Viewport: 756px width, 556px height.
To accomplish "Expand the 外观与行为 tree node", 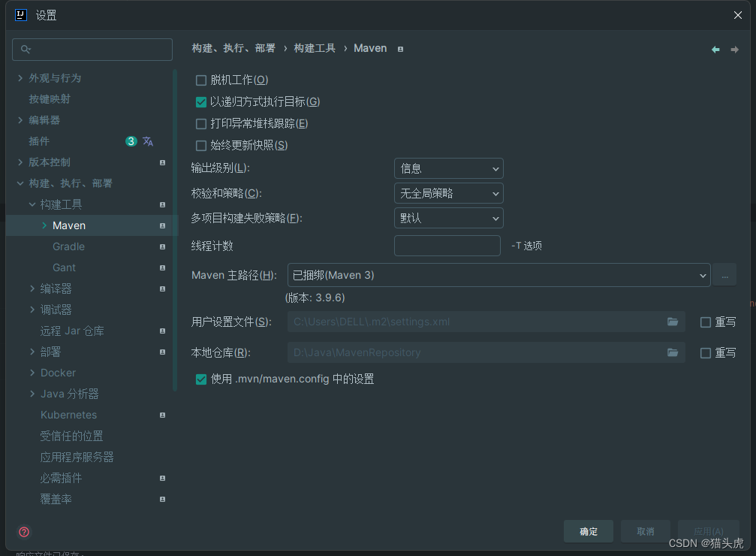I will point(20,78).
